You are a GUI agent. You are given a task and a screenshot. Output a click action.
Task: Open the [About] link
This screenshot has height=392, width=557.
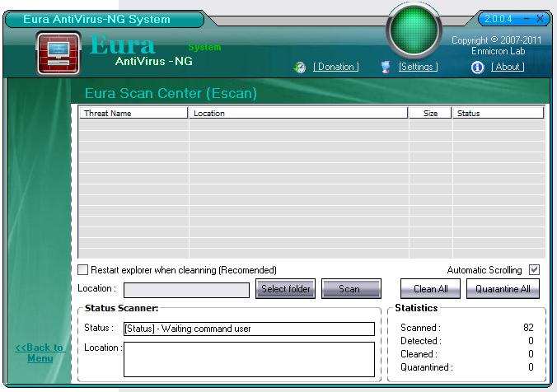tap(508, 67)
